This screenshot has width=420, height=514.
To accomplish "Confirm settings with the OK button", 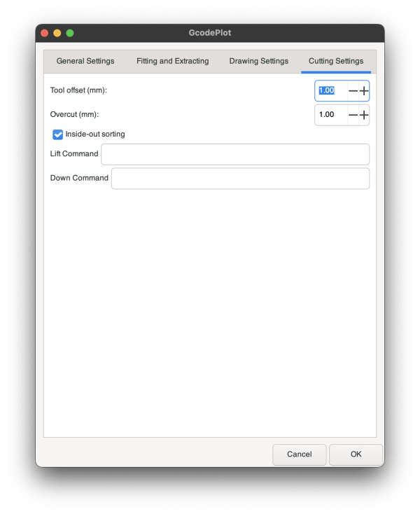I will (x=356, y=454).
